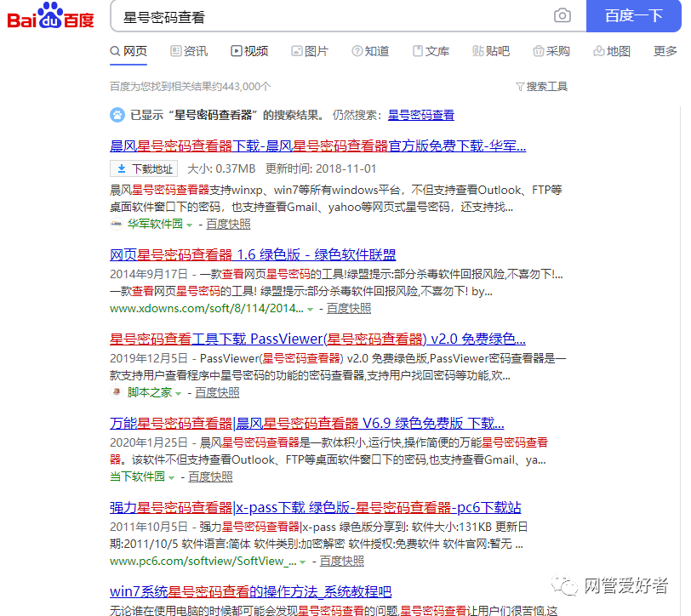This screenshot has height=616, width=691.
Task: Open win7系统星号密码查看的操作方法 result
Action: point(251,591)
